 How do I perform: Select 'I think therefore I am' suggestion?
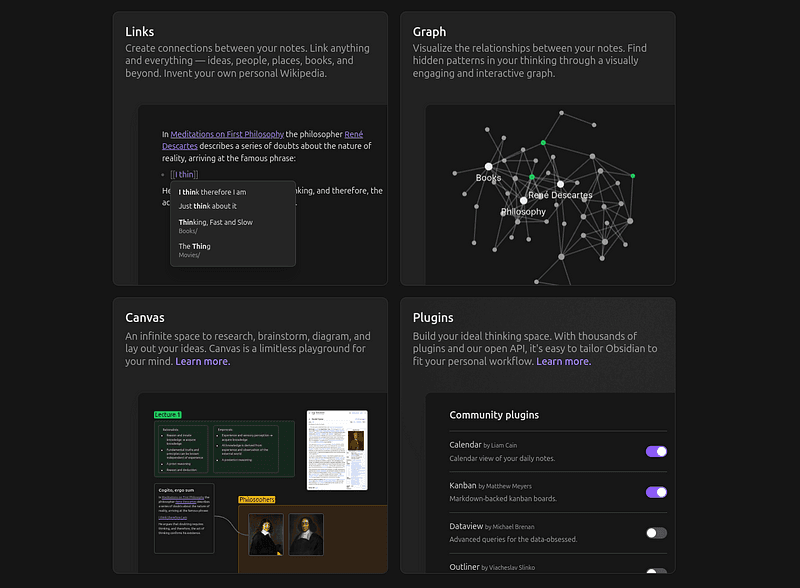pos(212,192)
